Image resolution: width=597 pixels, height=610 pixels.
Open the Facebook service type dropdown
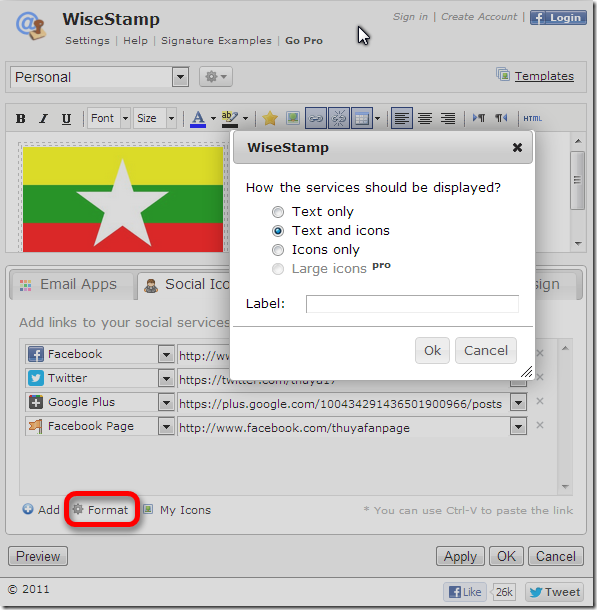[x=166, y=354]
